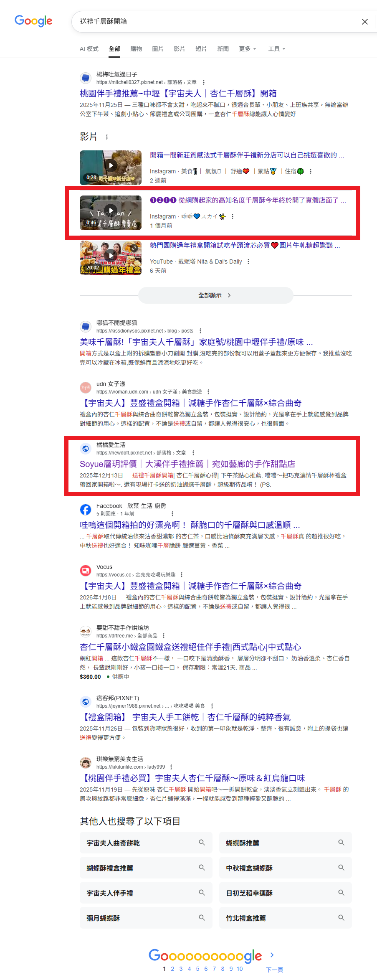
Task: Click search icon in 宇宙夫人曲奇餅乾 suggestion
Action: (202, 843)
